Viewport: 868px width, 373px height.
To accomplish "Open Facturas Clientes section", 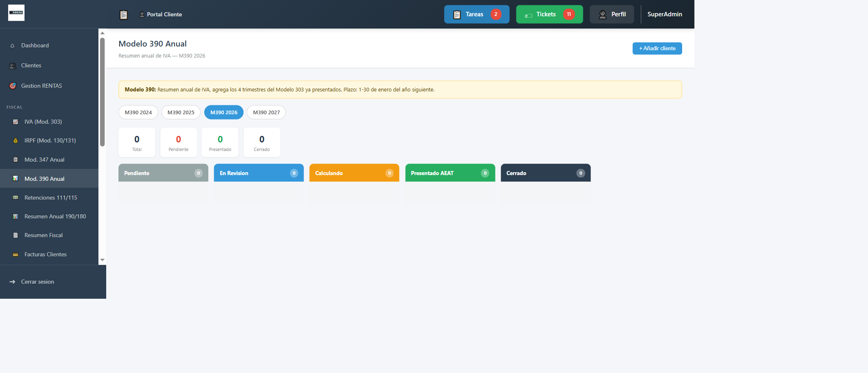I will point(49,254).
